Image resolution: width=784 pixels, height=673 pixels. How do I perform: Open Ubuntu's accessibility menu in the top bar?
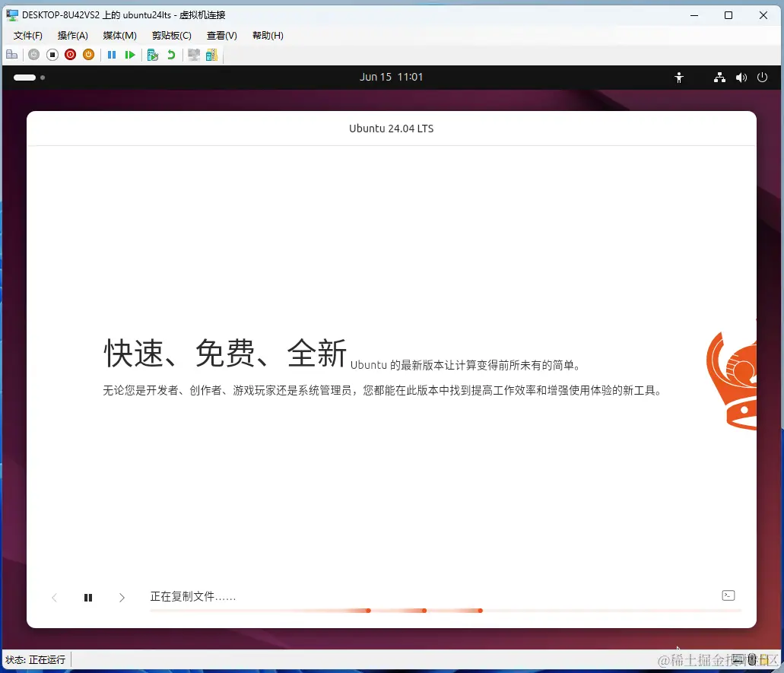(678, 77)
